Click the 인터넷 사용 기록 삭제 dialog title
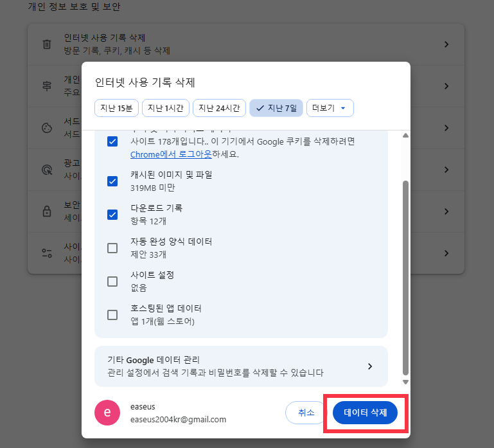The width and height of the screenshot is (494, 448). click(x=145, y=83)
